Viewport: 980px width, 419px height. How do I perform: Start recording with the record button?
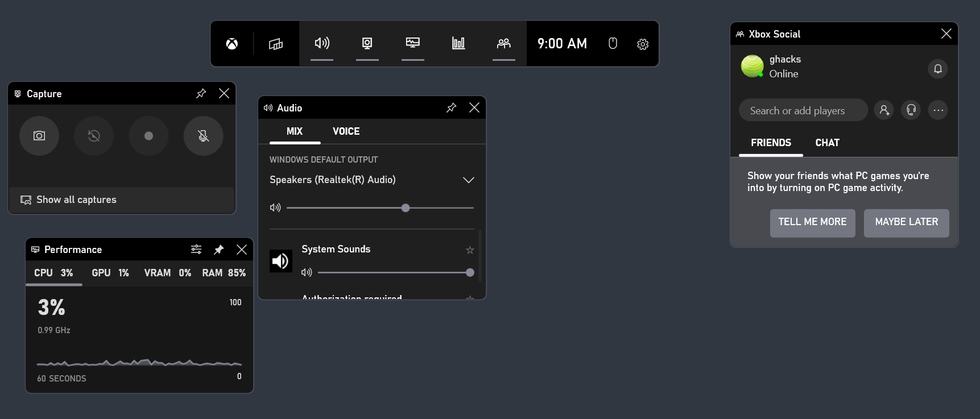click(x=148, y=136)
